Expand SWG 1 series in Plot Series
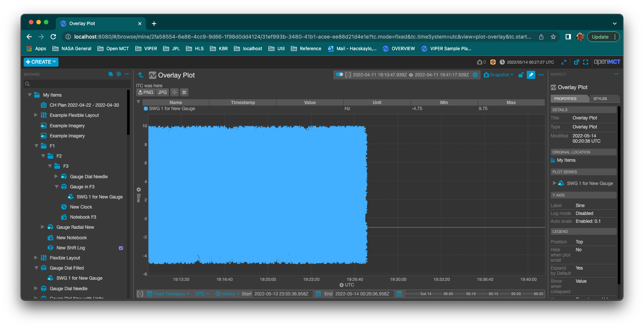Viewport: 644px width, 328px height. (x=554, y=183)
